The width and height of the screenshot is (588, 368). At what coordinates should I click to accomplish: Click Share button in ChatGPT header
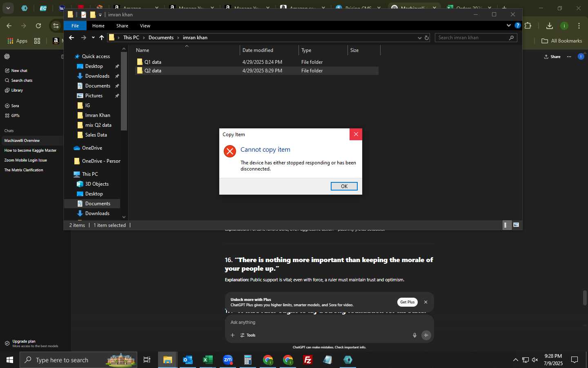552,57
